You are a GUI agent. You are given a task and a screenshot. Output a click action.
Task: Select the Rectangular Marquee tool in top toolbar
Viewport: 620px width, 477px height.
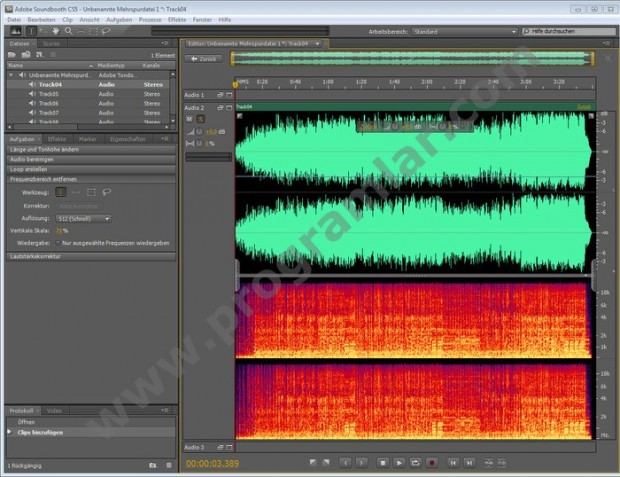point(93,31)
